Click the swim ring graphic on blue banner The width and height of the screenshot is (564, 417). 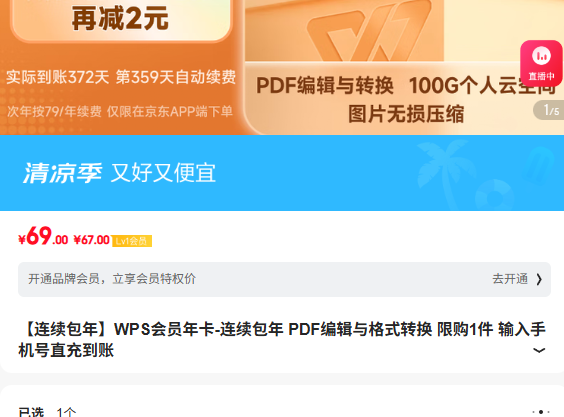point(494,195)
